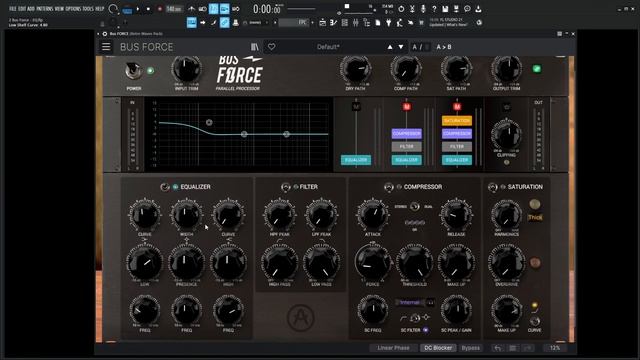
Task: Click the undo arrow in bottom bar
Action: tap(497, 348)
